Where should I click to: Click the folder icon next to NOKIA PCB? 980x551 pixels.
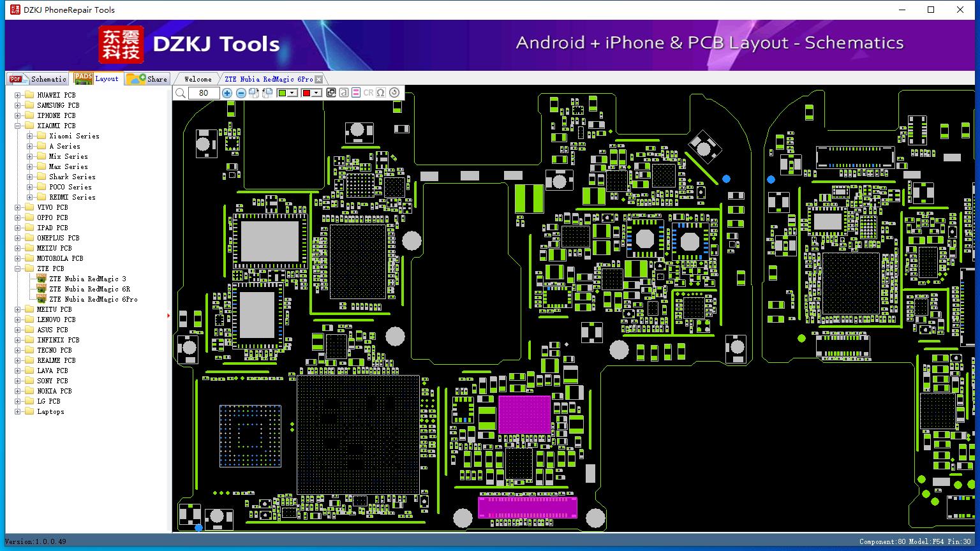click(x=29, y=391)
